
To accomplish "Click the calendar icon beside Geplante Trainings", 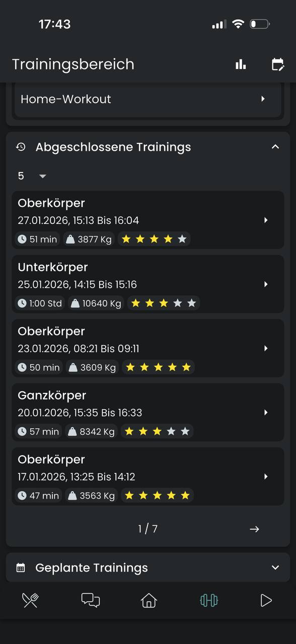I will (21, 568).
